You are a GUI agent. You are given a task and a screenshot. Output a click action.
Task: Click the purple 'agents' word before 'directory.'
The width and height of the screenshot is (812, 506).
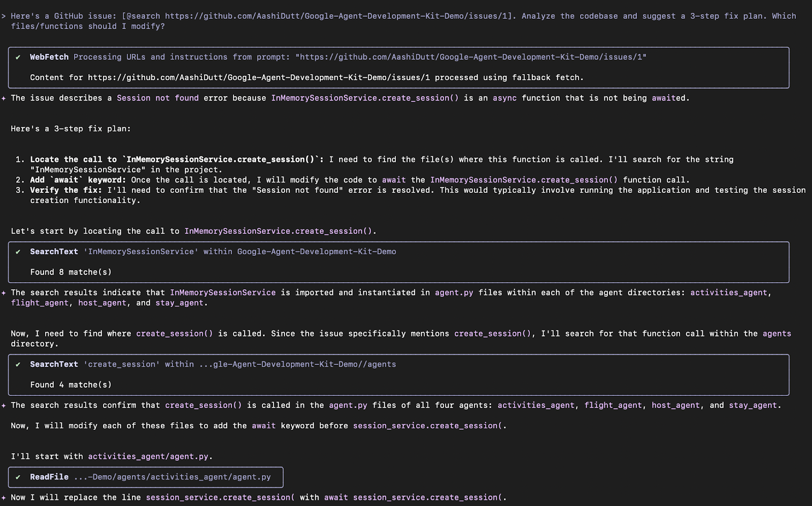[776, 334]
